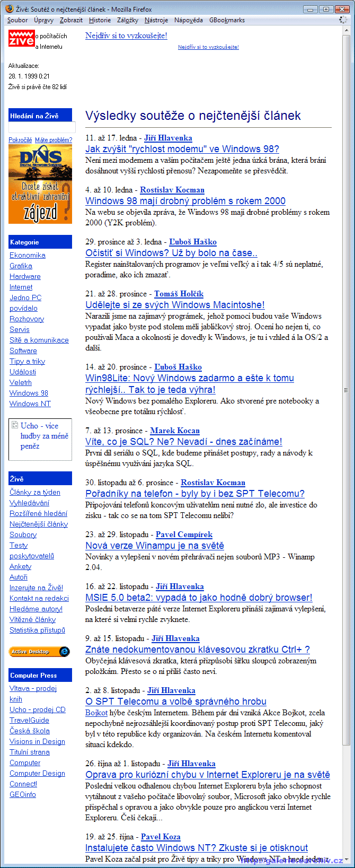This screenshot has height=868, width=355.
Task: Focus the Hledání na Živě search field
Action: click(x=42, y=127)
